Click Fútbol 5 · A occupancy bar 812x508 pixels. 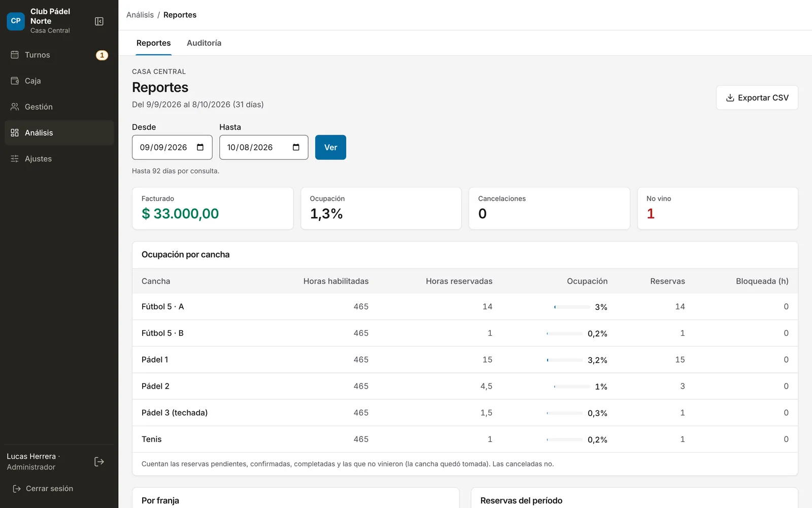[572, 307]
